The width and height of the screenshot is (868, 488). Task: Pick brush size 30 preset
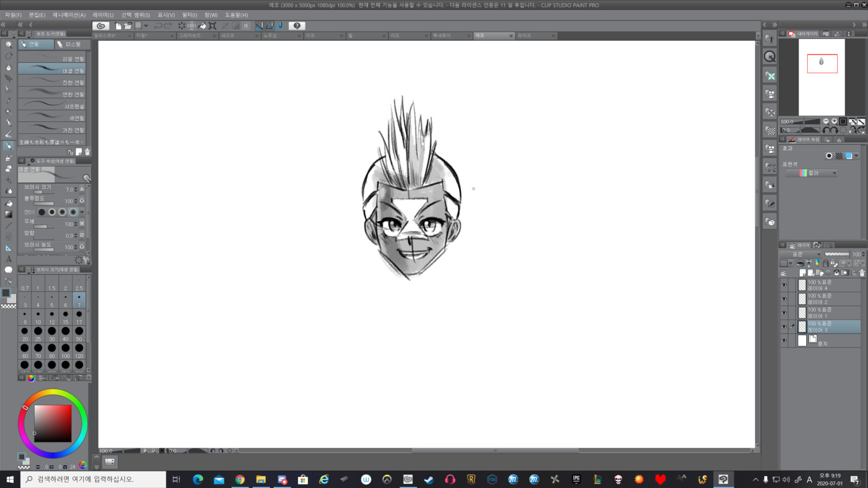(52, 333)
